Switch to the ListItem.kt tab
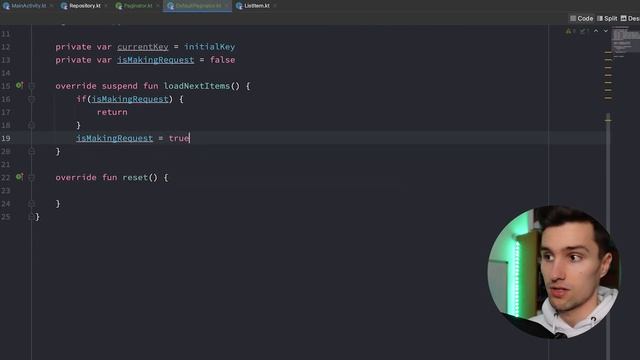The image size is (640, 360). point(257,6)
